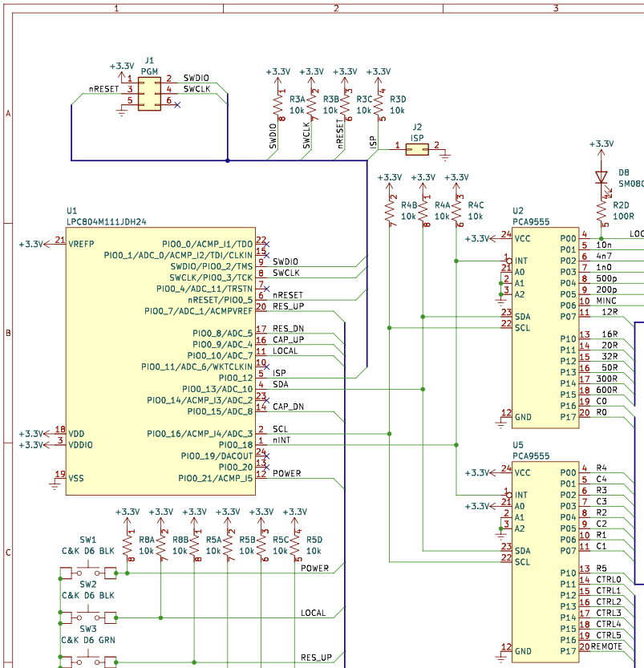Click pin name PIO0_7/ADC_1/ACMPVREF
This screenshot has width=644, height=668.
198,311
